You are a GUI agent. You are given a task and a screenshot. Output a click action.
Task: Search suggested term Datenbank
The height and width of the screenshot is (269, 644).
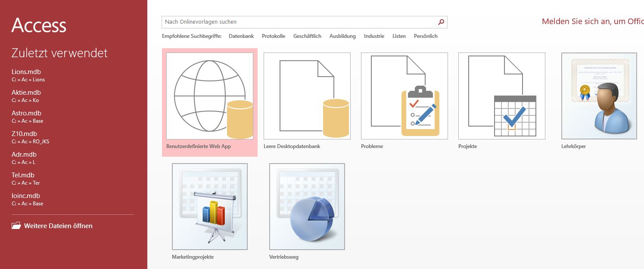tap(241, 36)
